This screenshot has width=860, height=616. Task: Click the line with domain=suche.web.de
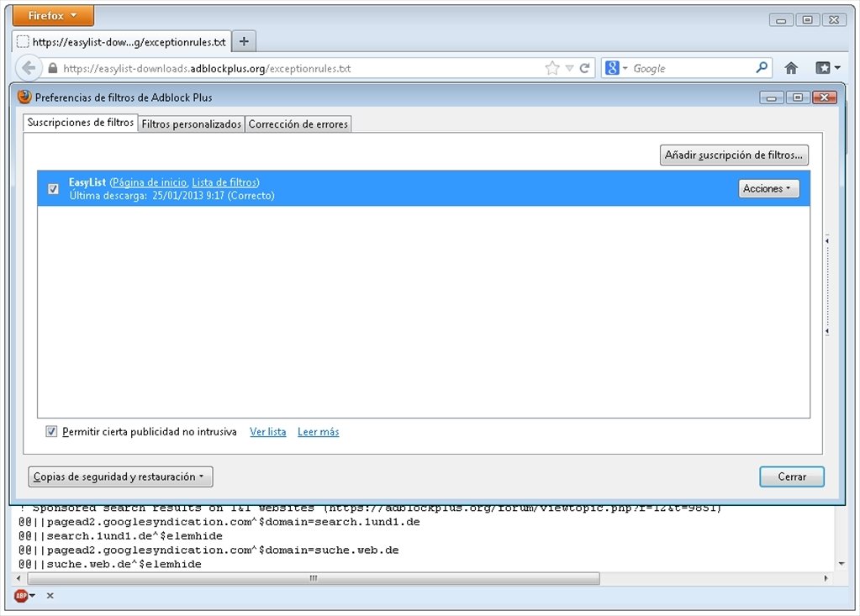coord(208,550)
